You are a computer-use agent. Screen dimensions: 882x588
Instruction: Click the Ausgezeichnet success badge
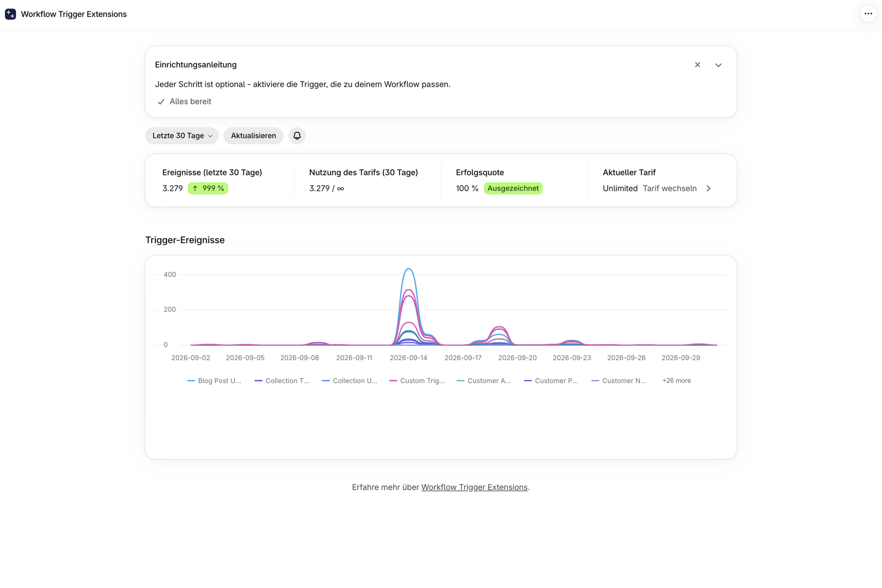tap(513, 188)
